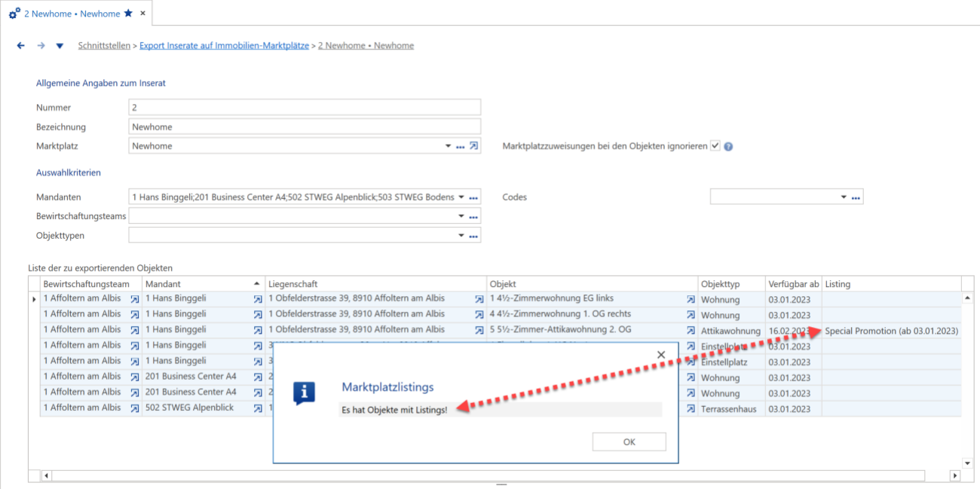Open the Objekt link icon for 5½-Zimmer-Attikawohnung
The height and width of the screenshot is (489, 980).
coord(691,331)
